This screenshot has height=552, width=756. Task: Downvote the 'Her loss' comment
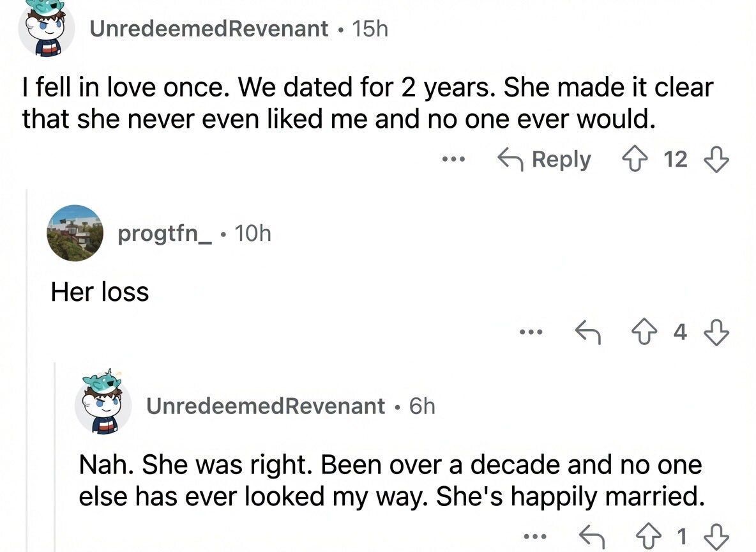coord(716,332)
